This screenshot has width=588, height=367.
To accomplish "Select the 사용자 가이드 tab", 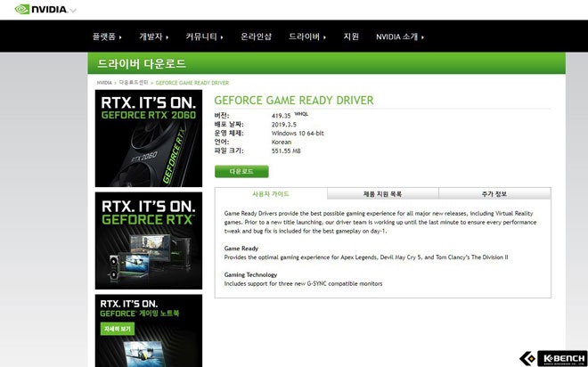I will coord(271,194).
